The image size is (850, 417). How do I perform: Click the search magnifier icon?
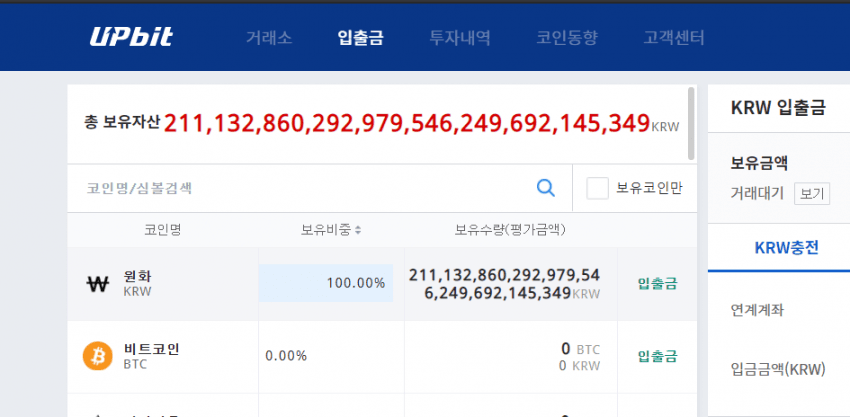(x=545, y=187)
